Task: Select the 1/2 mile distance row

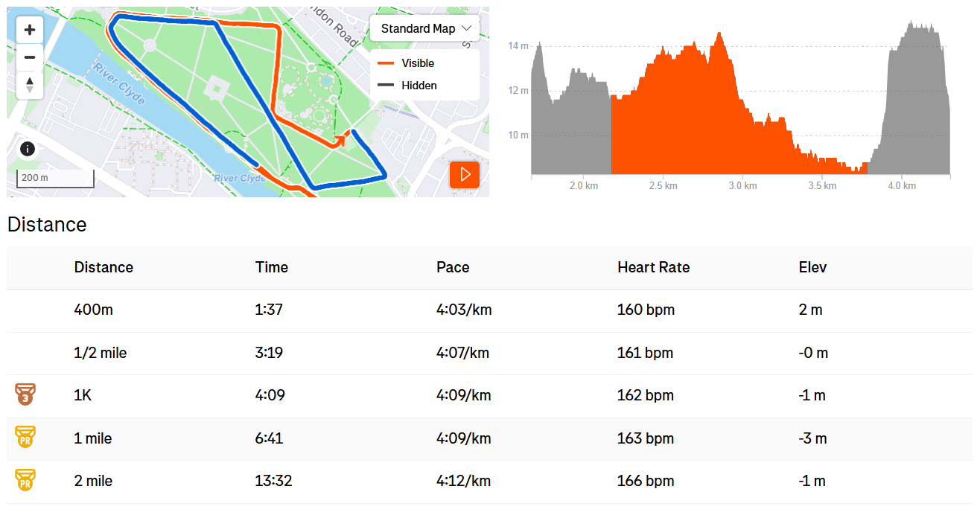Action: click(489, 353)
